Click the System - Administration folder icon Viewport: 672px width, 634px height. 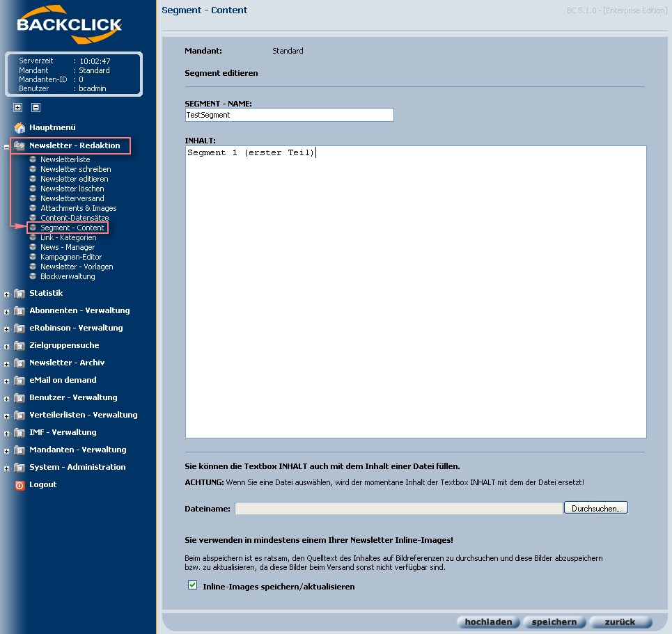pos(19,468)
